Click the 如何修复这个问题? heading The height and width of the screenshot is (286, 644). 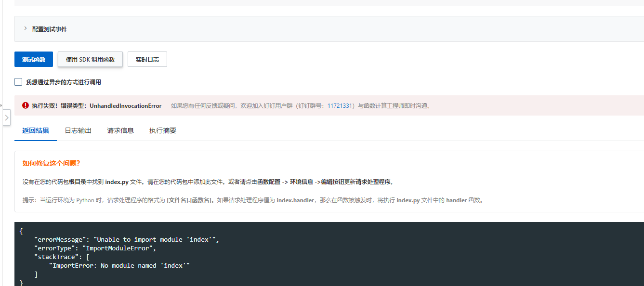[x=52, y=163]
